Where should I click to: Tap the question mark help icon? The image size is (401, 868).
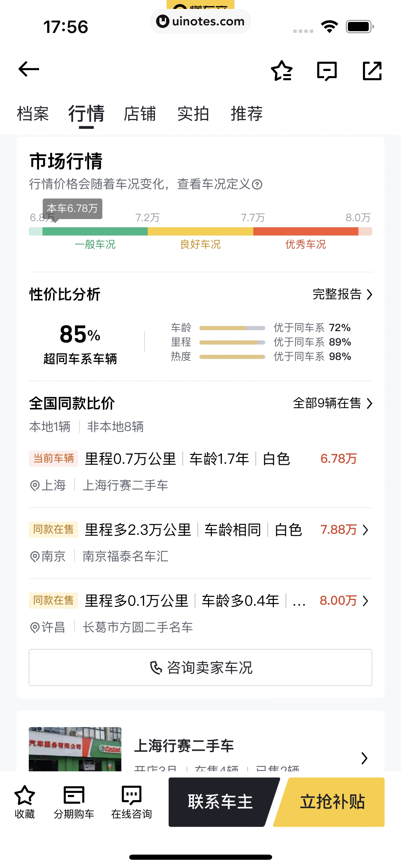tap(257, 185)
